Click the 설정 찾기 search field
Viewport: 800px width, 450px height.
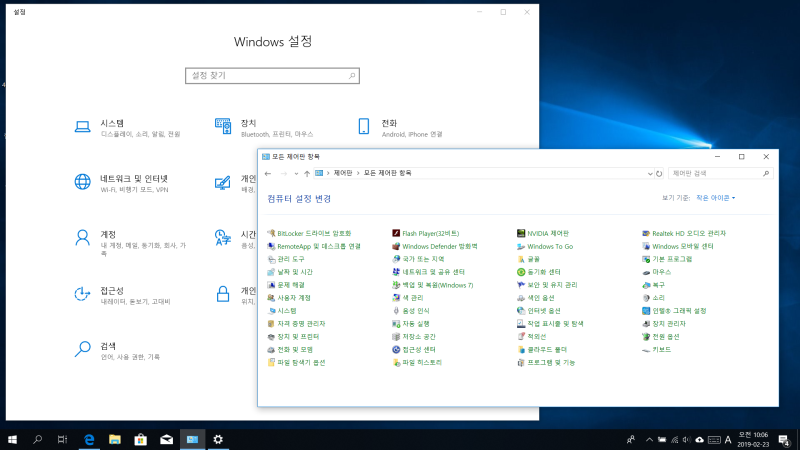(272, 76)
